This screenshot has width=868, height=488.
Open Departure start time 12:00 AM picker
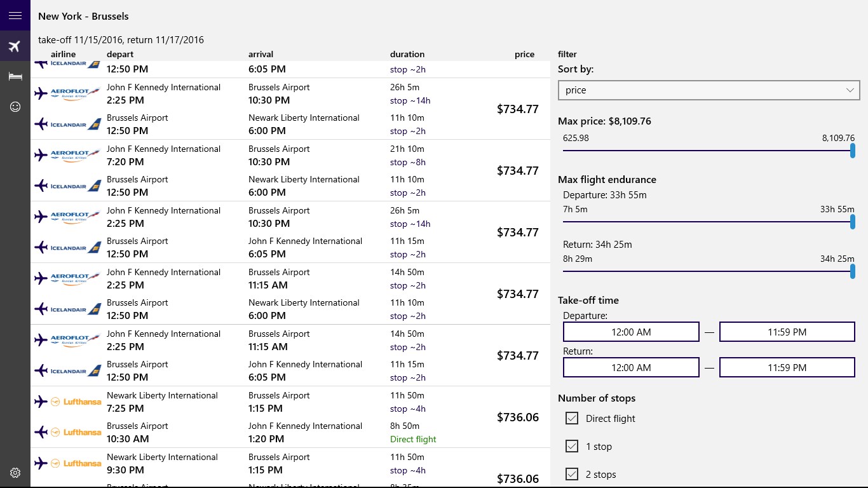point(631,332)
